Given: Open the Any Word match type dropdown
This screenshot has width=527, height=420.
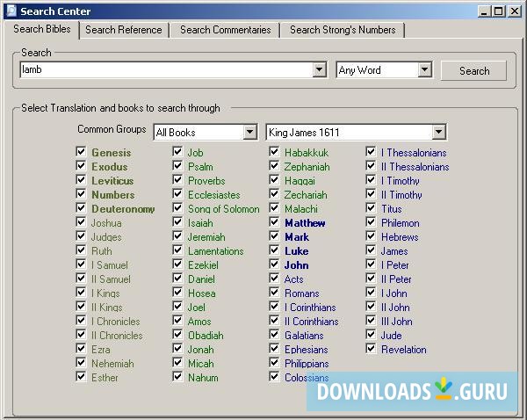Looking at the screenshot, I should pos(384,70).
